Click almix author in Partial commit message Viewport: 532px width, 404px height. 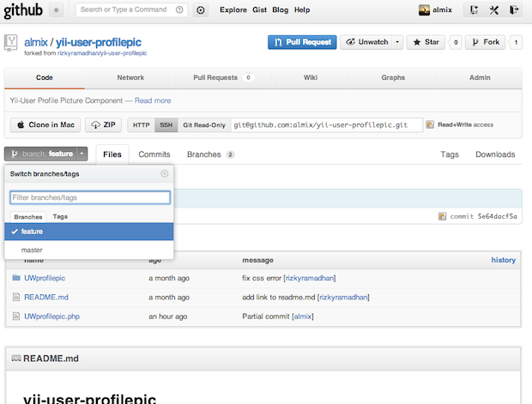pos(303,317)
